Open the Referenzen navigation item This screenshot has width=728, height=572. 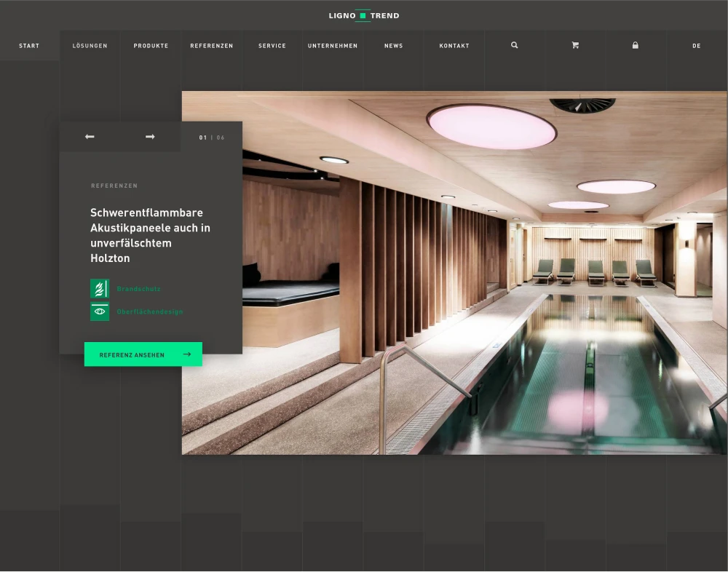(x=212, y=46)
